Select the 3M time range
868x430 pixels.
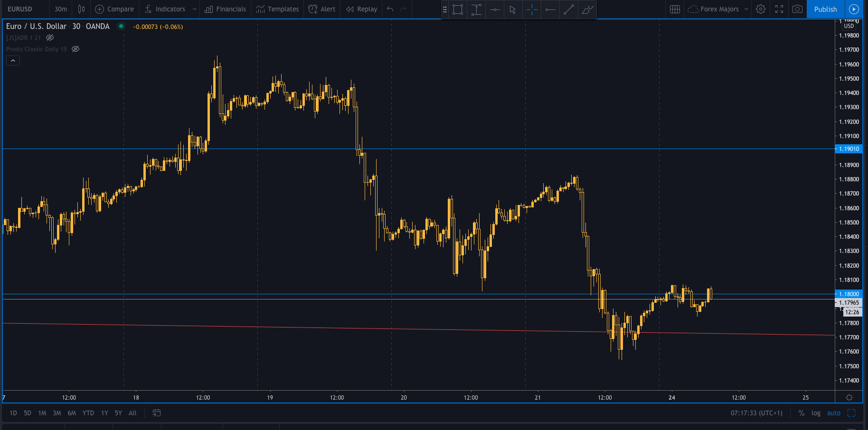coord(57,413)
